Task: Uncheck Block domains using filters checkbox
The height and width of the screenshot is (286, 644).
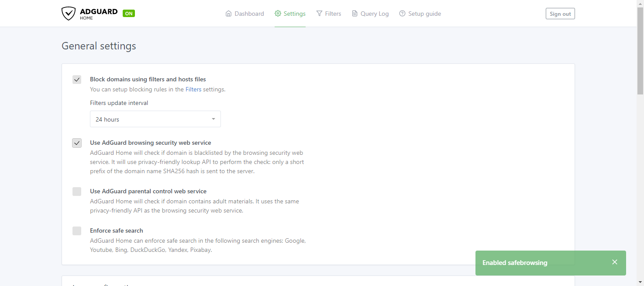Action: click(77, 80)
